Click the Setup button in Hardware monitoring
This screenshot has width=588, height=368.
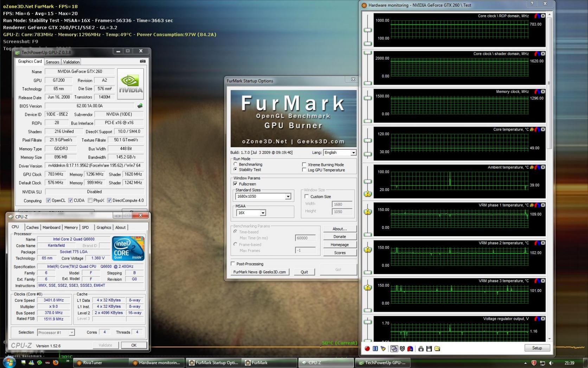click(x=537, y=348)
